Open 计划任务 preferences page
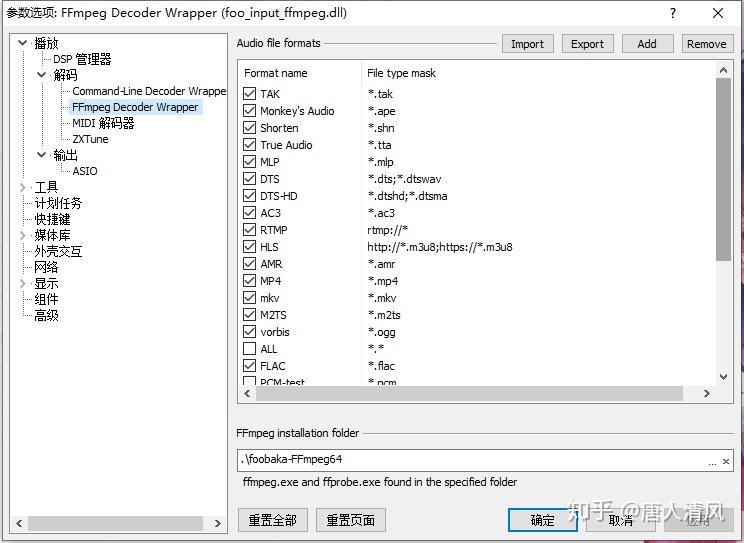This screenshot has height=543, width=744. click(x=58, y=203)
